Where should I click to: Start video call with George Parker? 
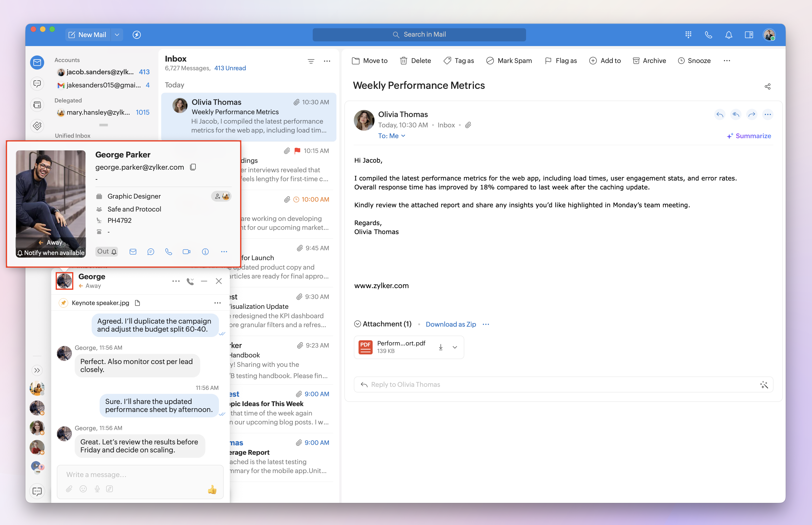pyautogui.click(x=186, y=252)
